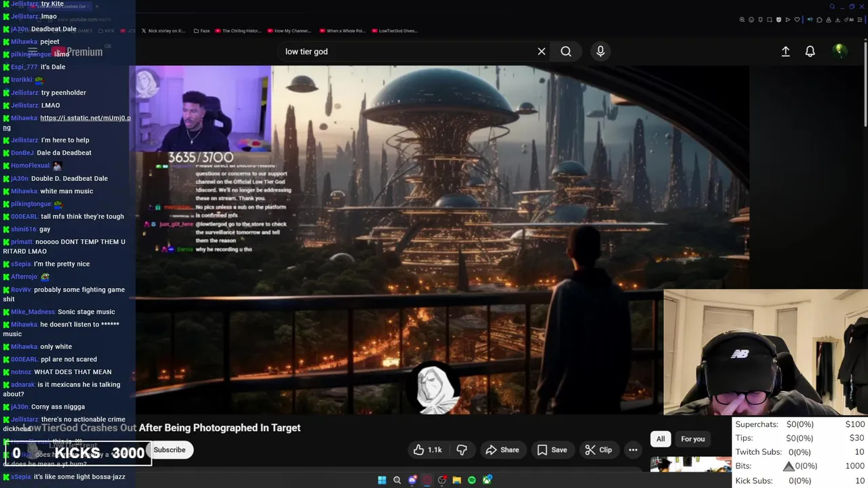Open the Windows Start menu
The height and width of the screenshot is (488, 868).
382,480
